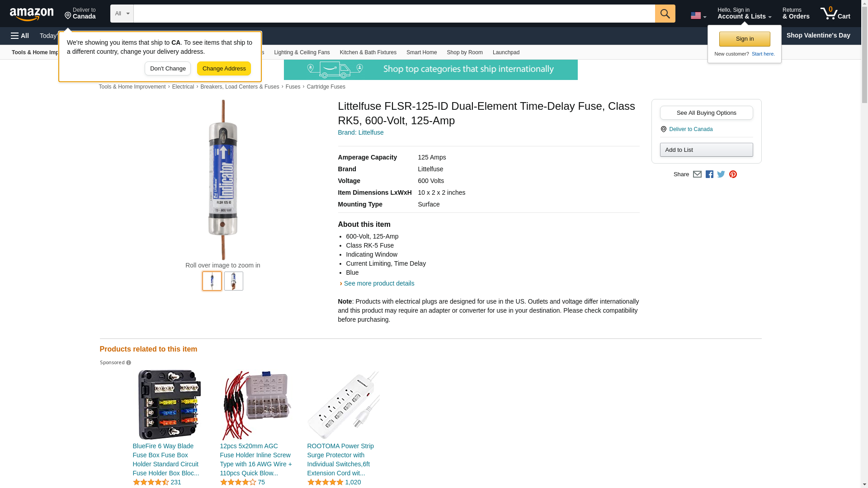Open the Brand: Littelfuse link

[x=361, y=133]
